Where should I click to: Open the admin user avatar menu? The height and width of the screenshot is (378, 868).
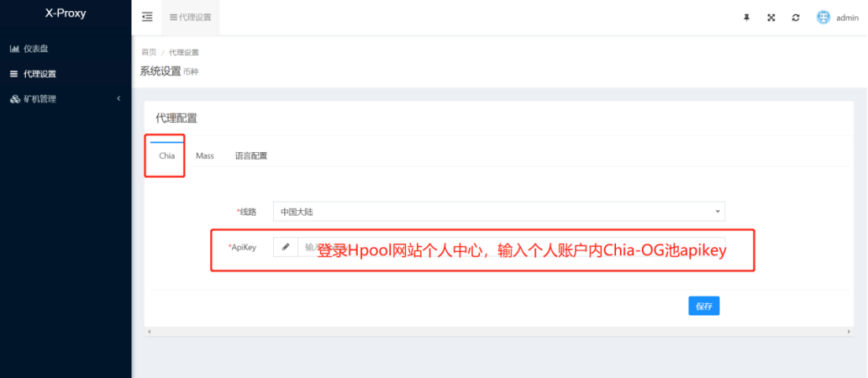[x=823, y=18]
